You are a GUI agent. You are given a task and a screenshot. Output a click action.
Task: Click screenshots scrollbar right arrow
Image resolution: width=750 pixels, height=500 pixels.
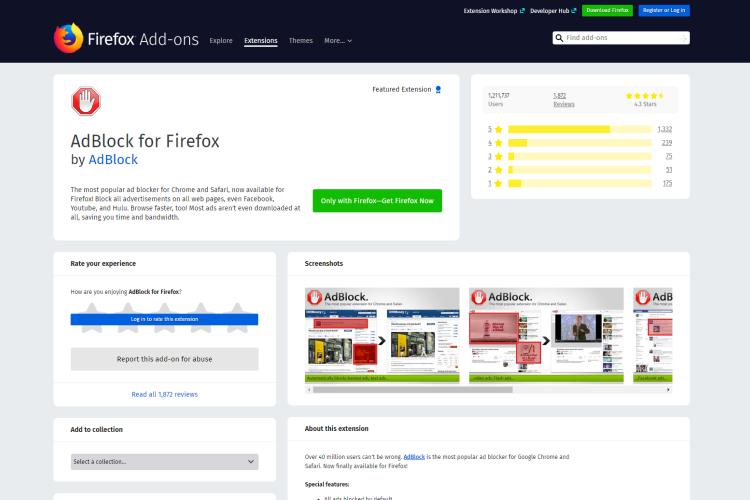click(x=668, y=389)
